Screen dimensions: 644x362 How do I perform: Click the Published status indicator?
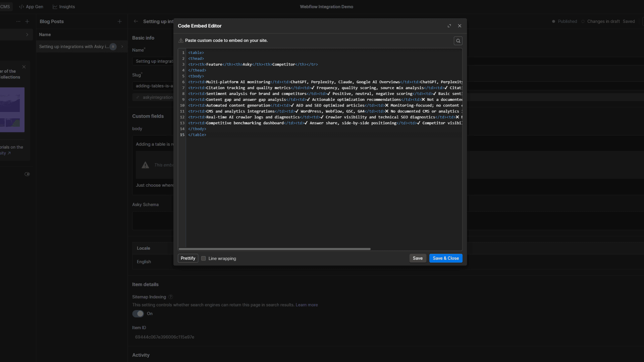point(565,21)
